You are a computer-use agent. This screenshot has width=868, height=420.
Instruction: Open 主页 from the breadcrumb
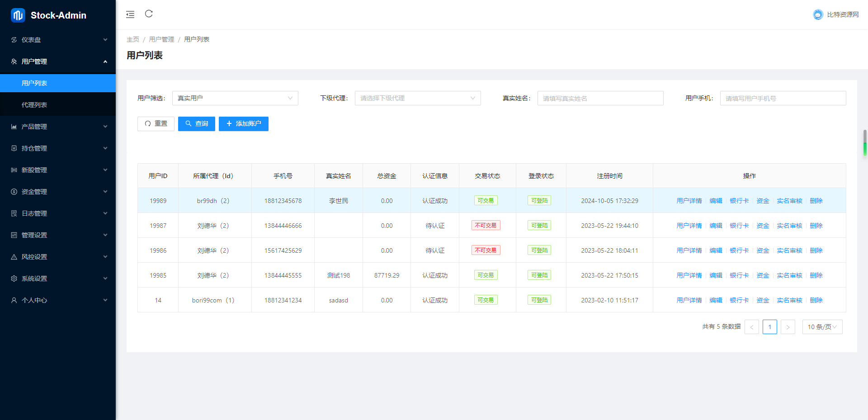tap(132, 39)
